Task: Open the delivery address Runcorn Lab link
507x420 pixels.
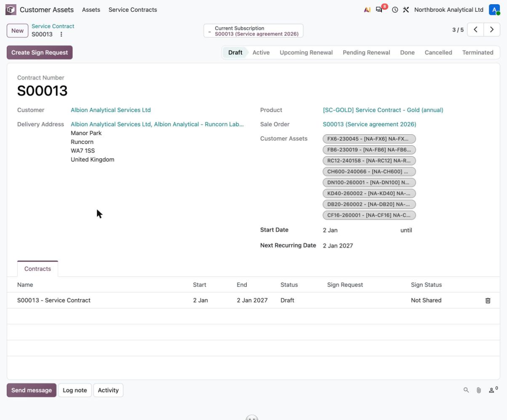Action: 157,124
